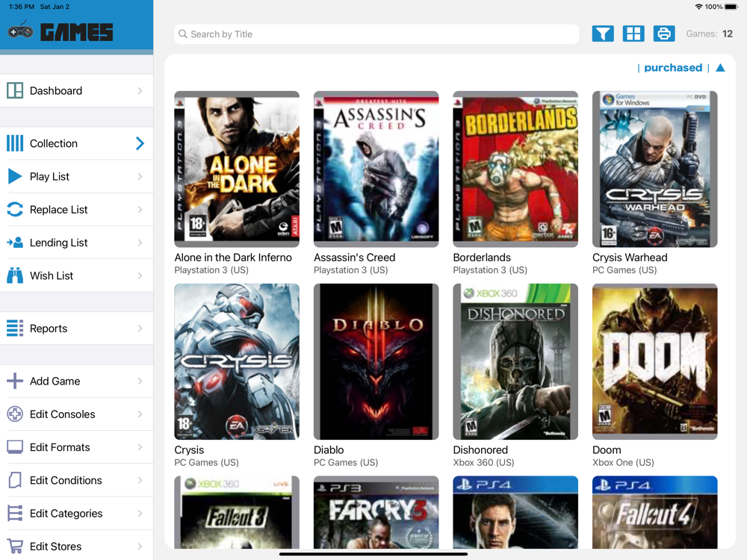The image size is (747, 560).
Task: Open Fallout 3 game cover
Action: [x=237, y=512]
